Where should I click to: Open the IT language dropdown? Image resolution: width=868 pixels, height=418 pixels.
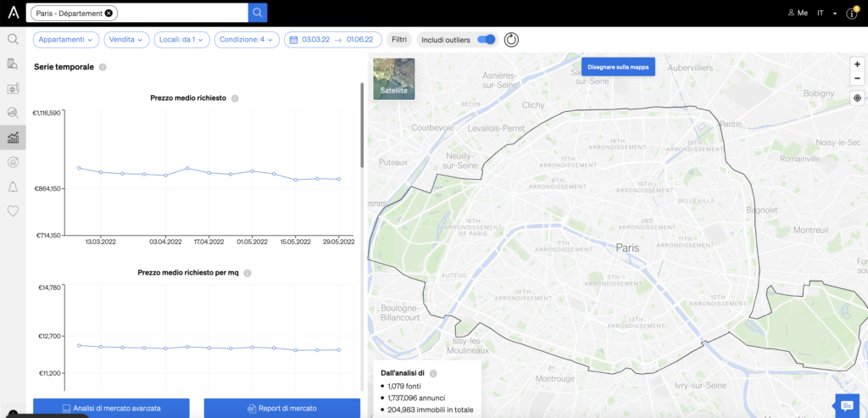coord(827,13)
